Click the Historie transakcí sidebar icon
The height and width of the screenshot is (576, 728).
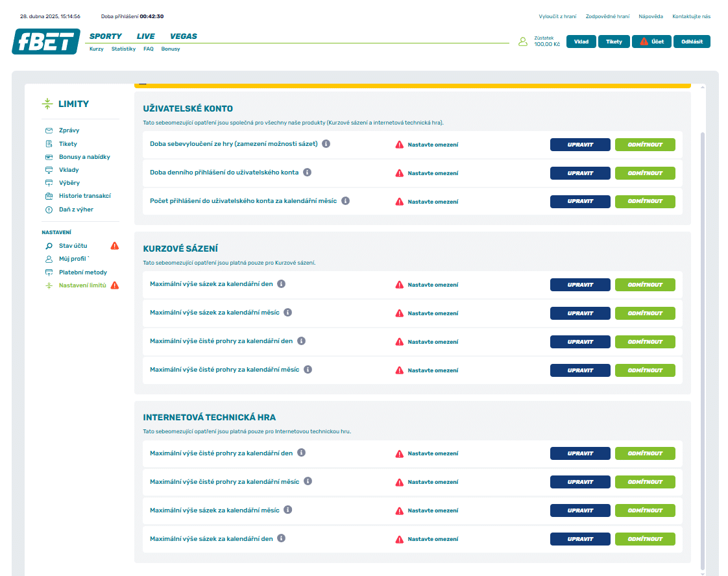[x=49, y=196]
